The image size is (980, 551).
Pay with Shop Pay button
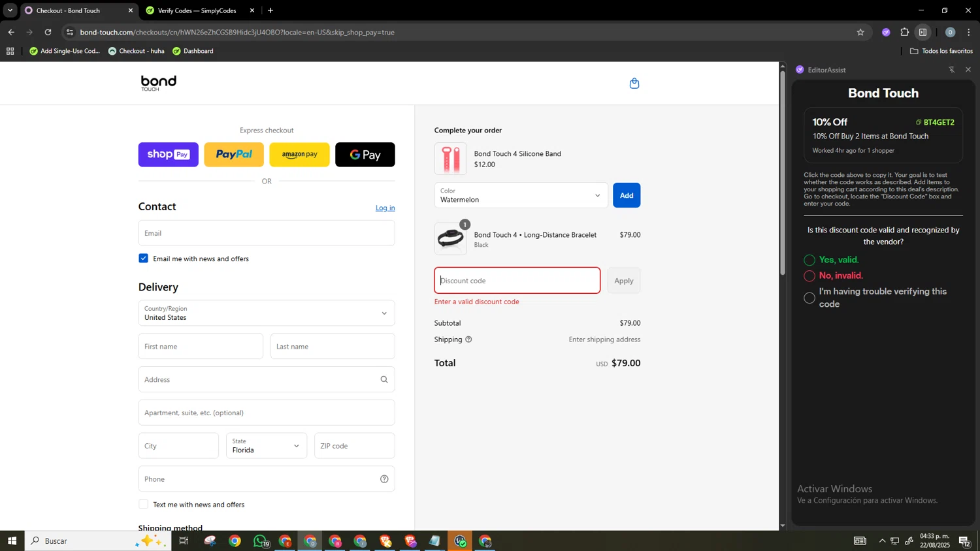pos(169,155)
